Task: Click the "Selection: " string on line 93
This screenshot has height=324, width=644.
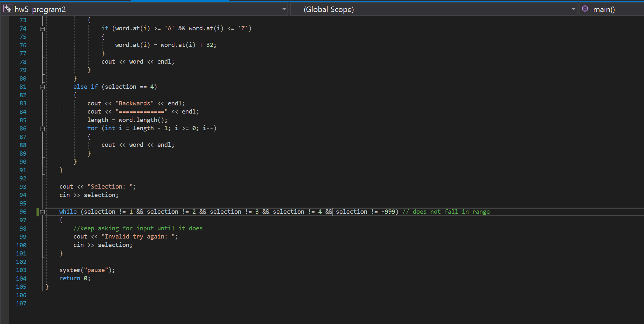Action: pos(110,187)
